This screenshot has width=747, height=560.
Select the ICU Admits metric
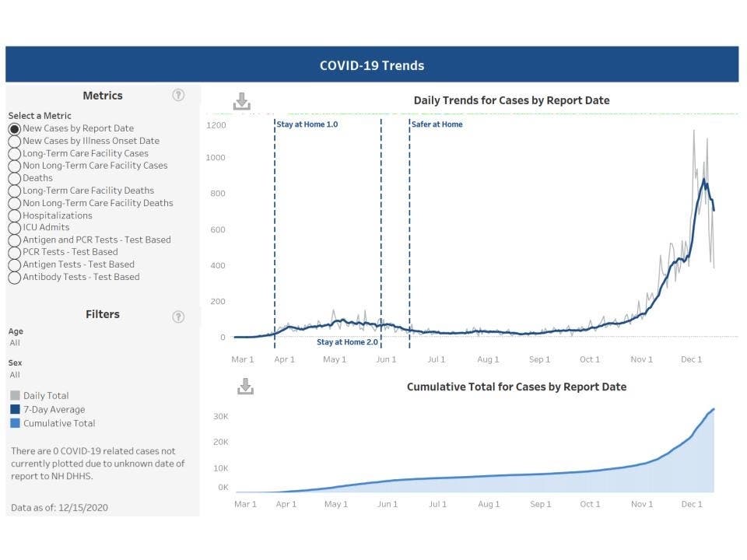tap(13, 227)
